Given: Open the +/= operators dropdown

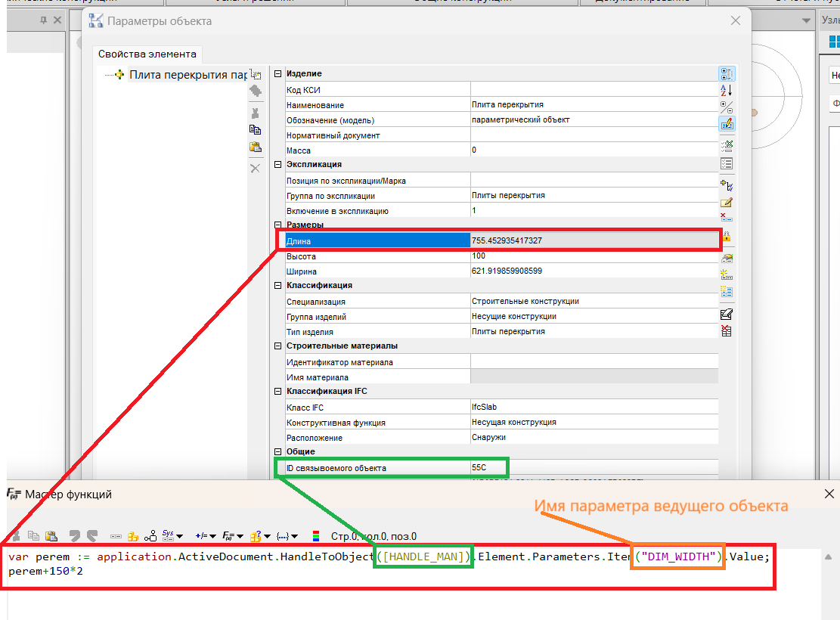Looking at the screenshot, I should [x=205, y=536].
